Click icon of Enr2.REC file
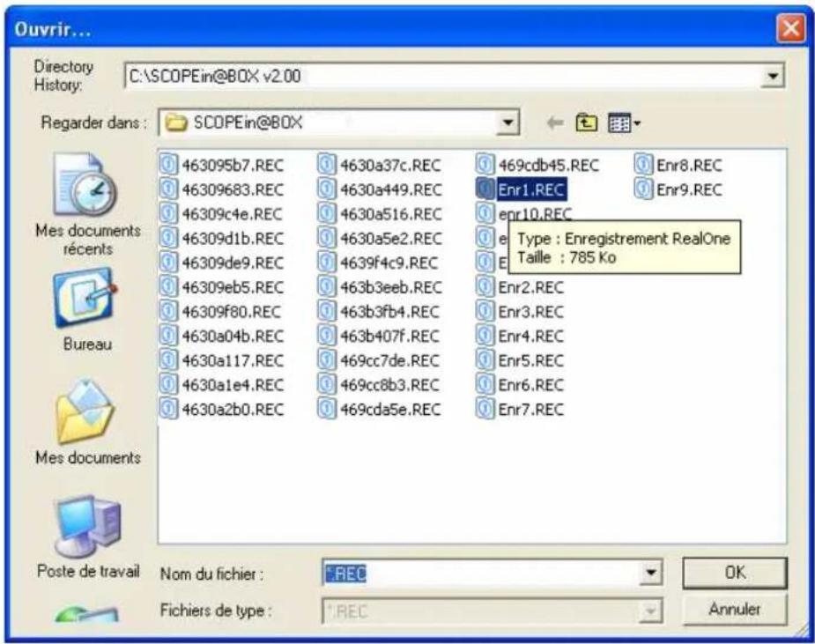This screenshot has width=815, height=644. coord(485,287)
